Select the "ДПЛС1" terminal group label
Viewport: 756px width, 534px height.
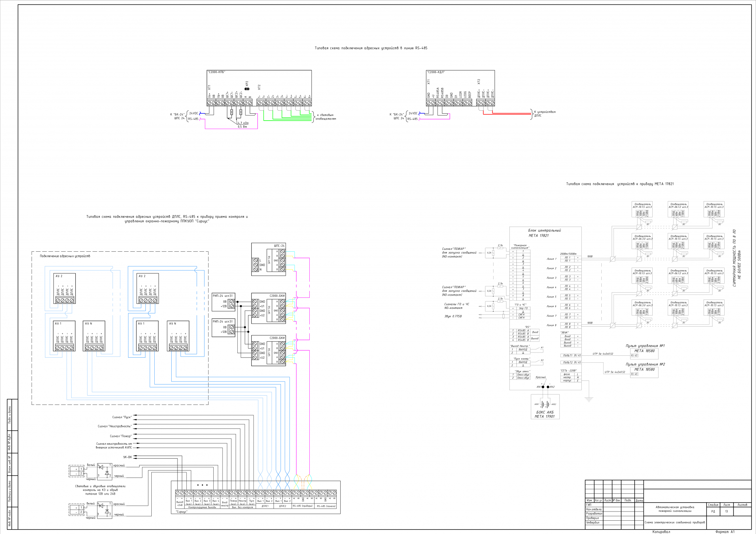pos(265,506)
